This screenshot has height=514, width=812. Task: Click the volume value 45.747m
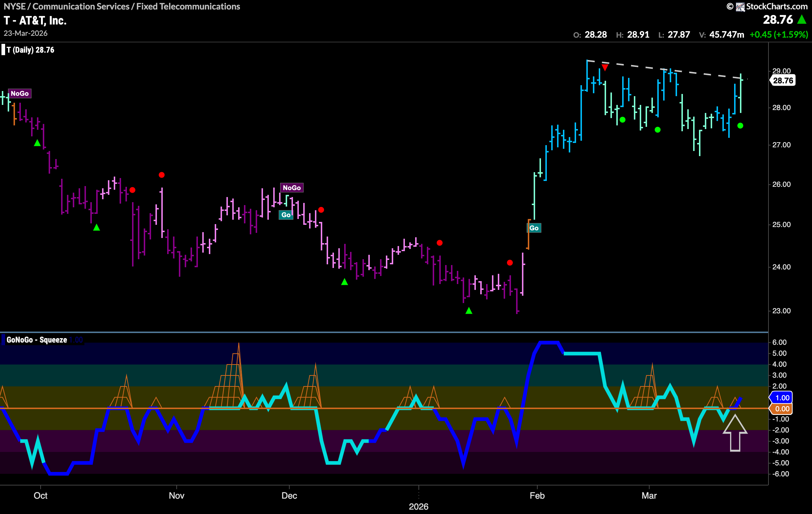tap(726, 35)
